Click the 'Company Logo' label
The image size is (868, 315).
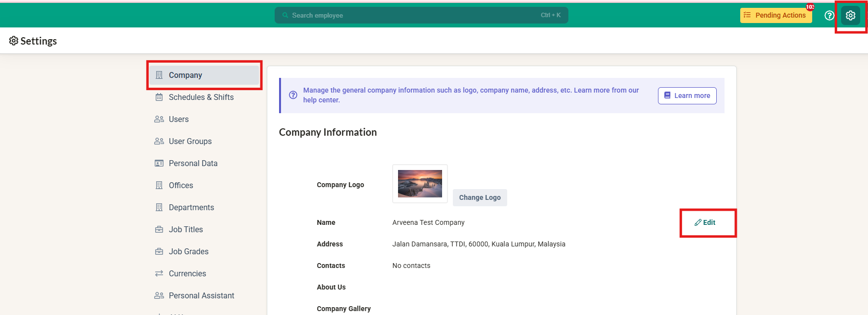(340, 185)
